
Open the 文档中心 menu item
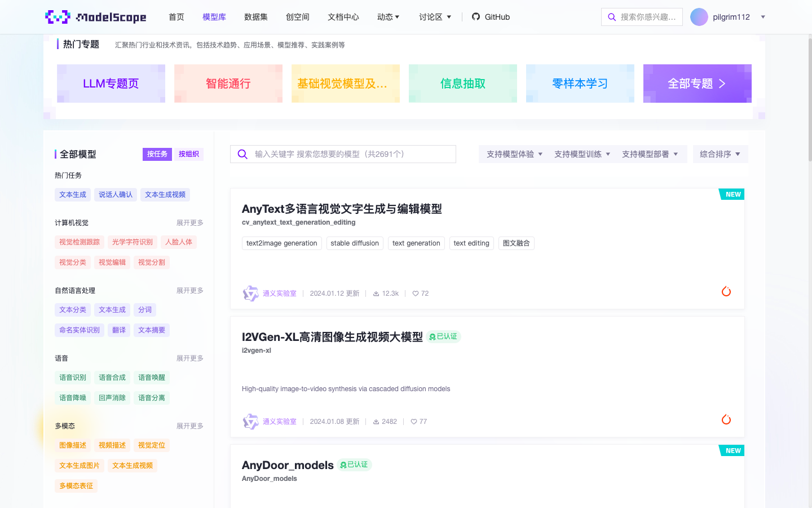tap(343, 16)
